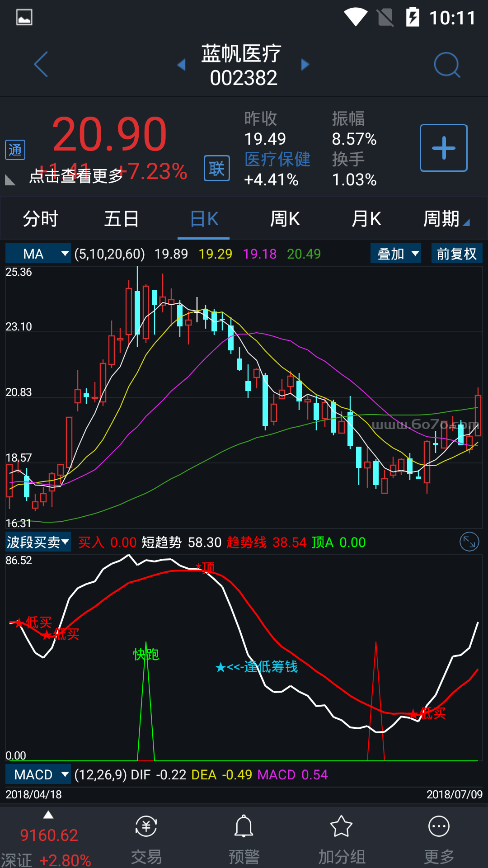Tap the MA5 value 19.89
The image size is (488, 868).
pyautogui.click(x=171, y=254)
